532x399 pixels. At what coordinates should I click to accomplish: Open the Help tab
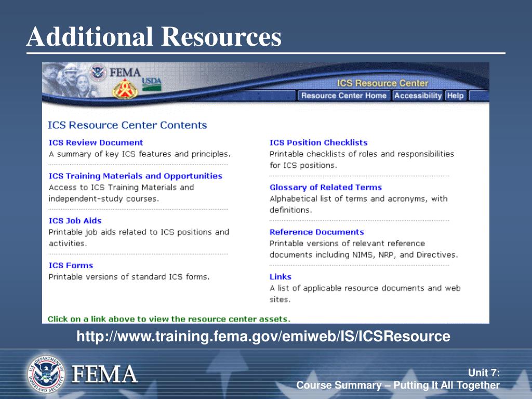[x=455, y=96]
